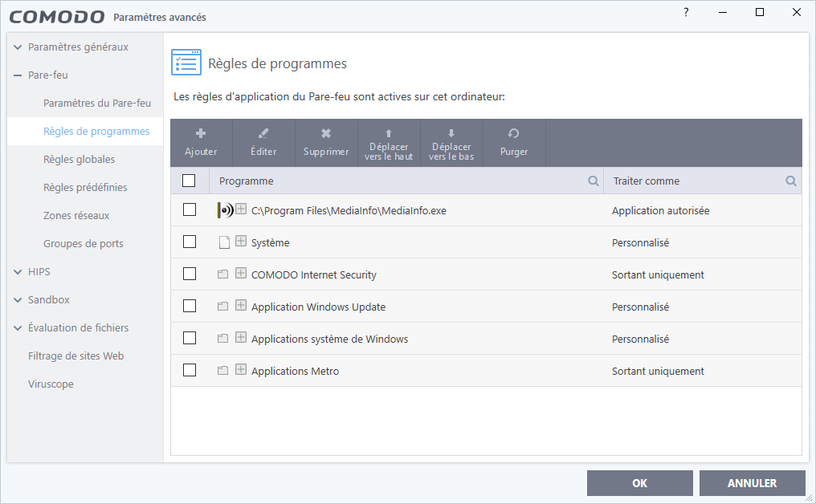Click the Système file icon

click(224, 243)
